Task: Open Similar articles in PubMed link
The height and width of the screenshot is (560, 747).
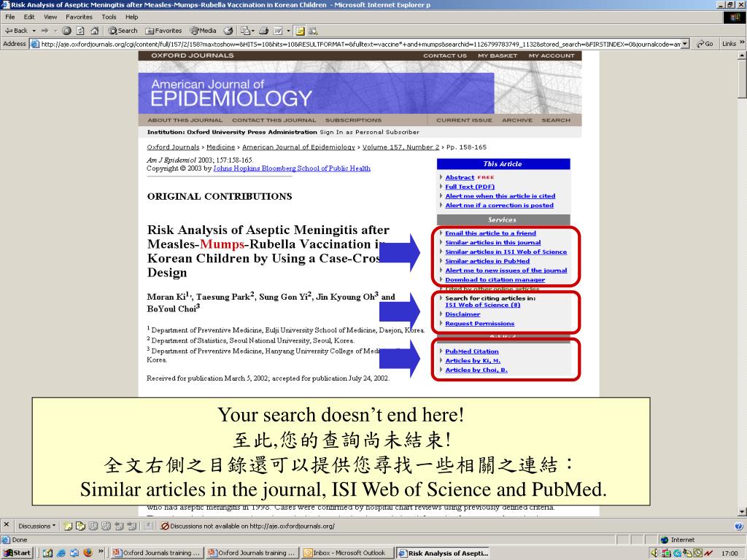Action: pos(487,261)
